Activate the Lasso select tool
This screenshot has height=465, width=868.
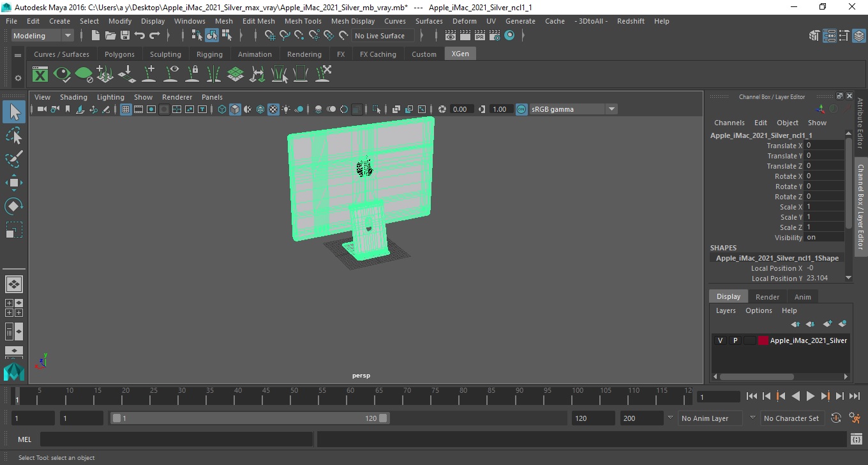click(x=14, y=136)
